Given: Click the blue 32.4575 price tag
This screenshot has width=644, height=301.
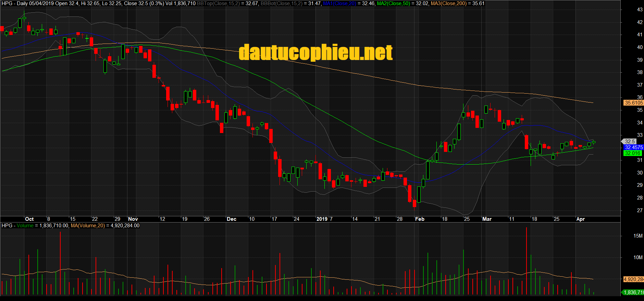Looking at the screenshot, I should tap(633, 147).
